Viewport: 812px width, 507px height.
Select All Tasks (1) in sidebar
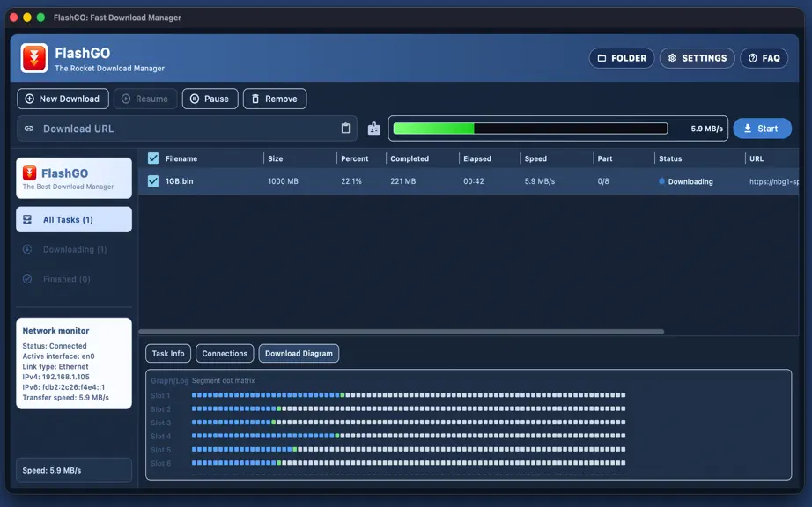click(74, 219)
